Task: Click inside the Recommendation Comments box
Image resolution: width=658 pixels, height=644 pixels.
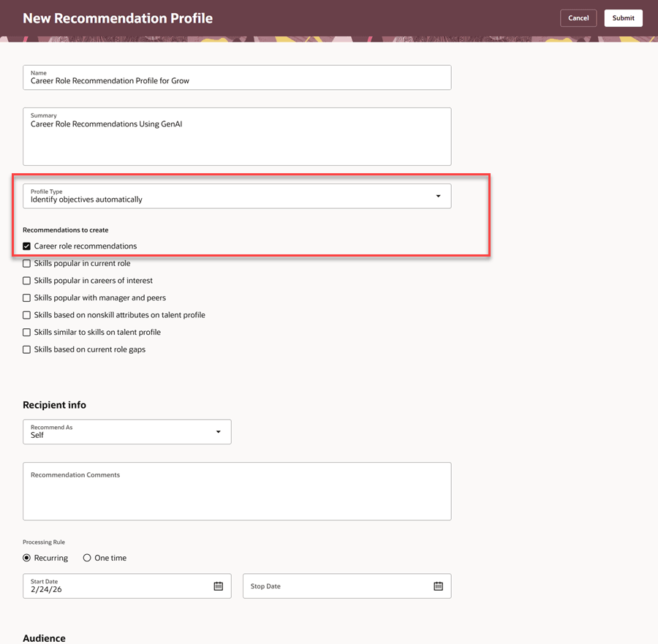Action: [x=237, y=490]
